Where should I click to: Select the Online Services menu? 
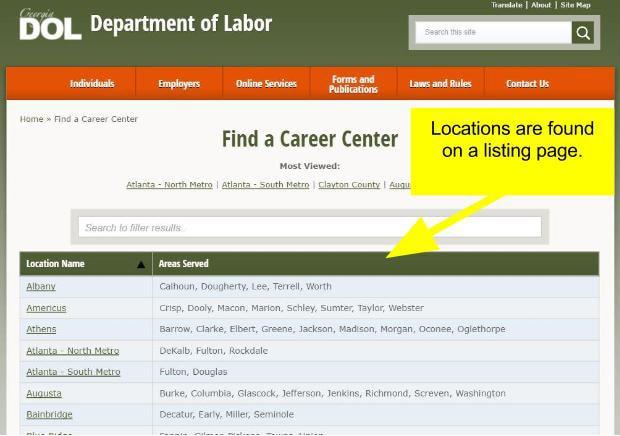click(x=266, y=84)
